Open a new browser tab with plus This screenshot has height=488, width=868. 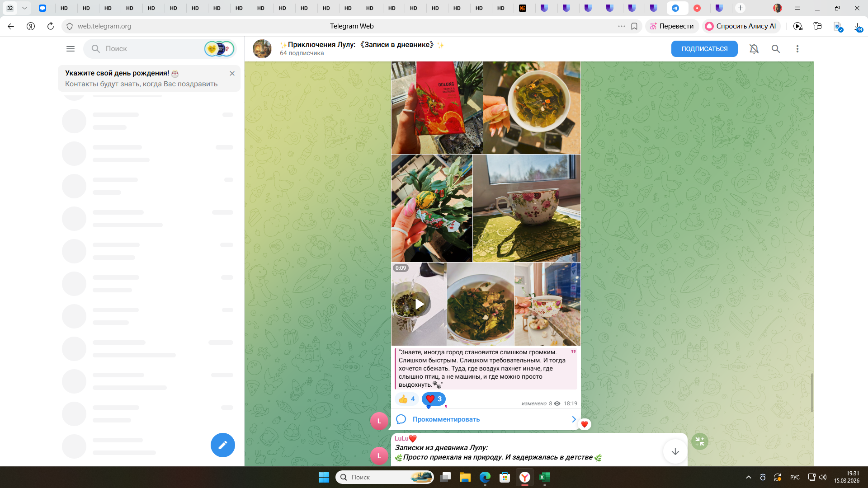(x=740, y=8)
